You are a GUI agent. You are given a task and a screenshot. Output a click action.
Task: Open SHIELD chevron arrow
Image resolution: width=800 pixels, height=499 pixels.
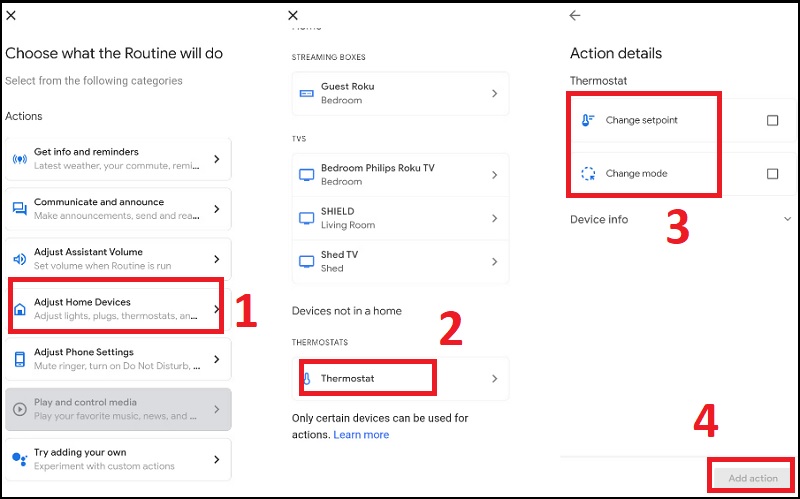click(x=494, y=218)
